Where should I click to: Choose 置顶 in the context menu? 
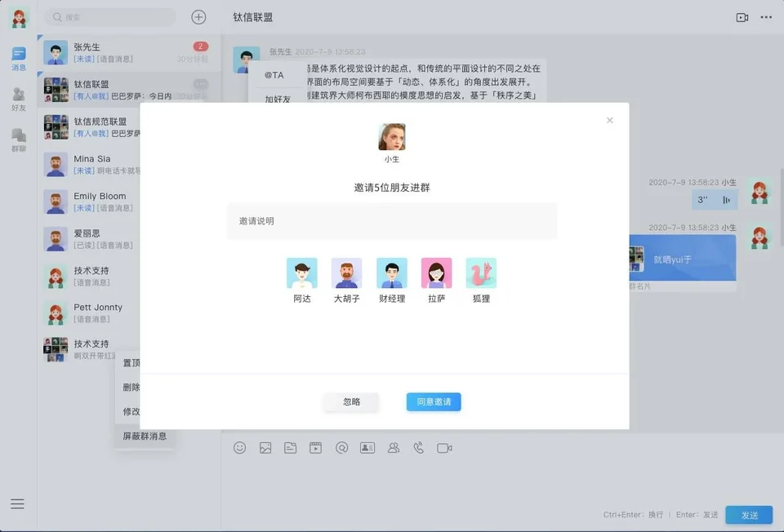[131, 362]
